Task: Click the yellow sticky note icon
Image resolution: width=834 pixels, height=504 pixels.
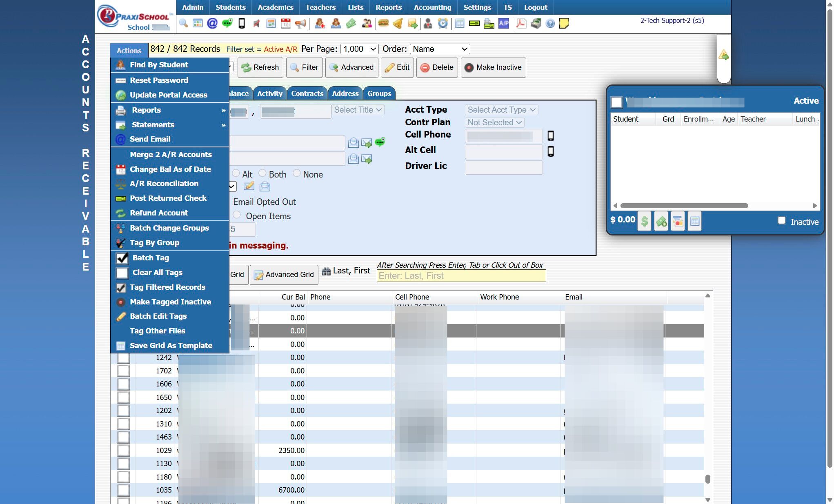Action: pos(564,23)
